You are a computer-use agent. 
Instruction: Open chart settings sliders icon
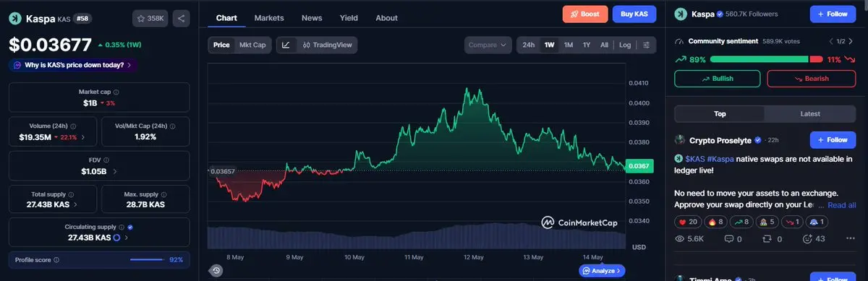tap(647, 45)
